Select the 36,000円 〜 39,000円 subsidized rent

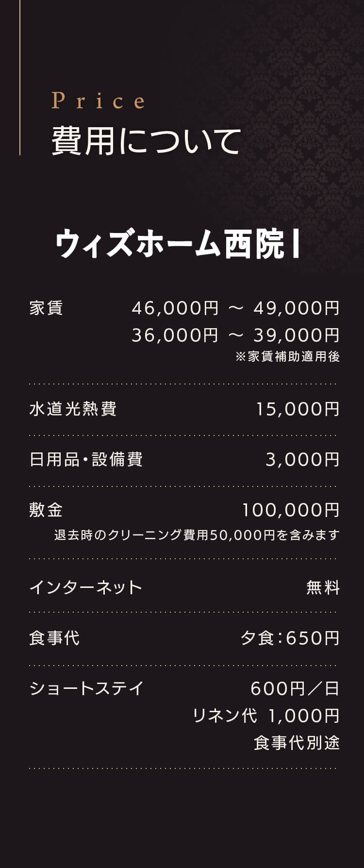(x=235, y=335)
